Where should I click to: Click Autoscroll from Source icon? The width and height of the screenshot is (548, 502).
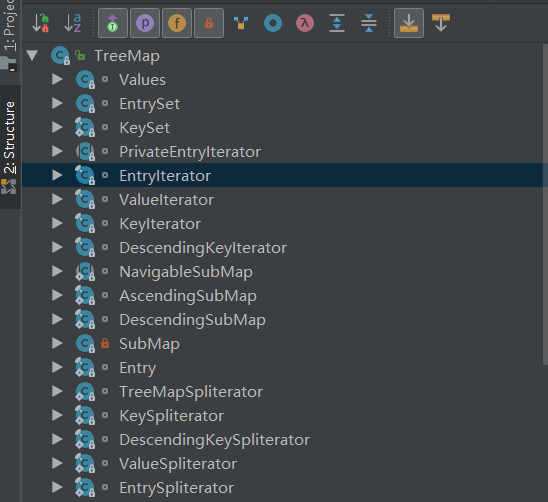coord(441,23)
